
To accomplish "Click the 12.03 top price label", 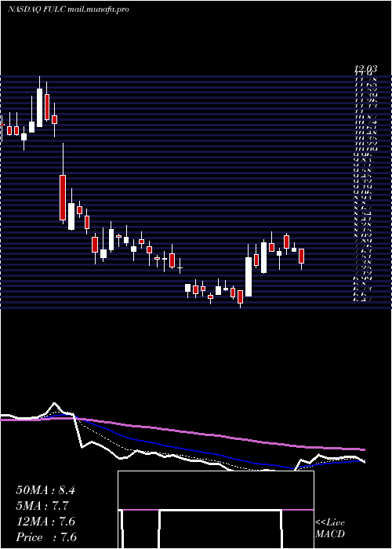I will coord(367,69).
